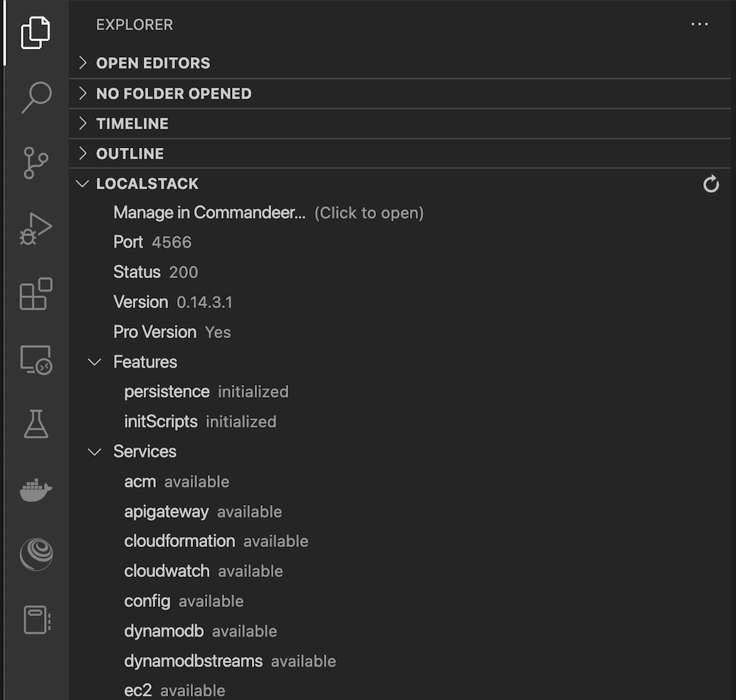Select the ec2 service row

pyautogui.click(x=399, y=689)
